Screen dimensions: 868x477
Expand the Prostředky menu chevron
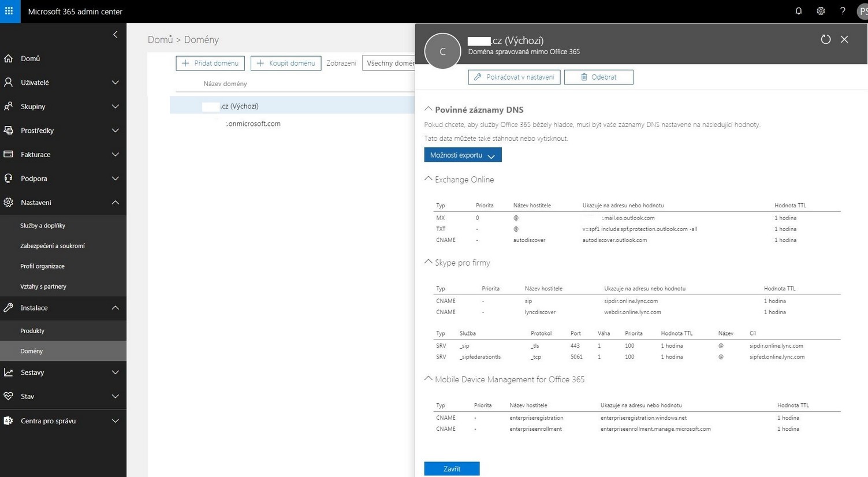click(x=116, y=131)
